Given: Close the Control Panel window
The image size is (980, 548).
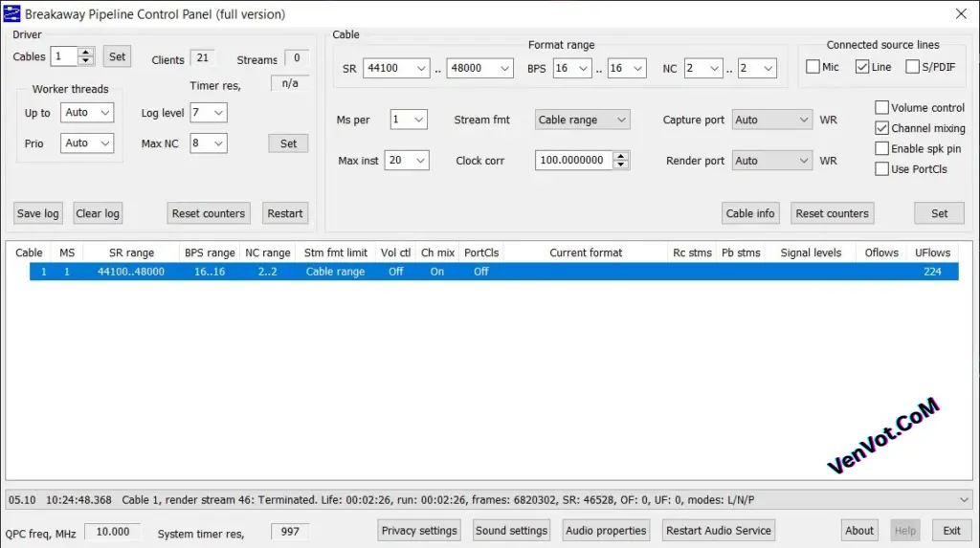Looking at the screenshot, I should 961,13.
